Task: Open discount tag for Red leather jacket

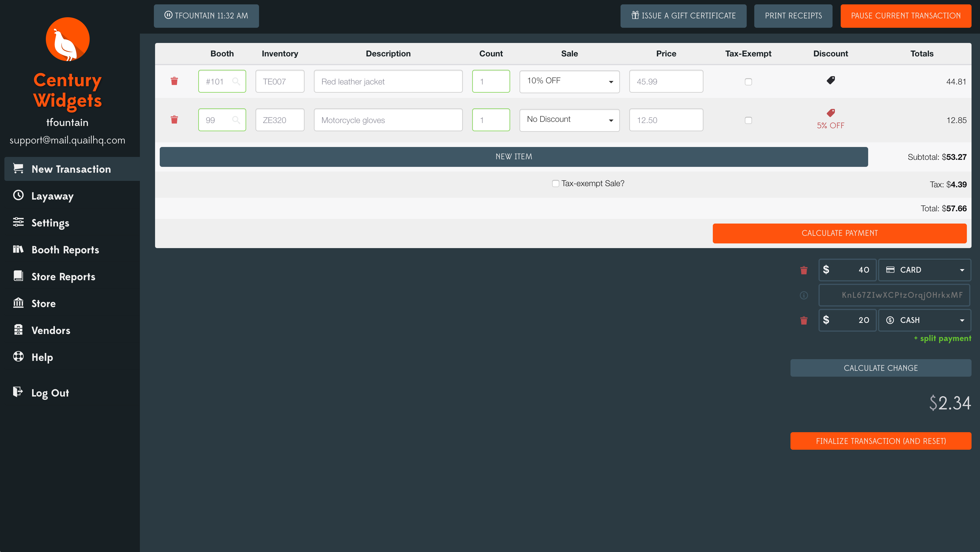Action: 830,80
